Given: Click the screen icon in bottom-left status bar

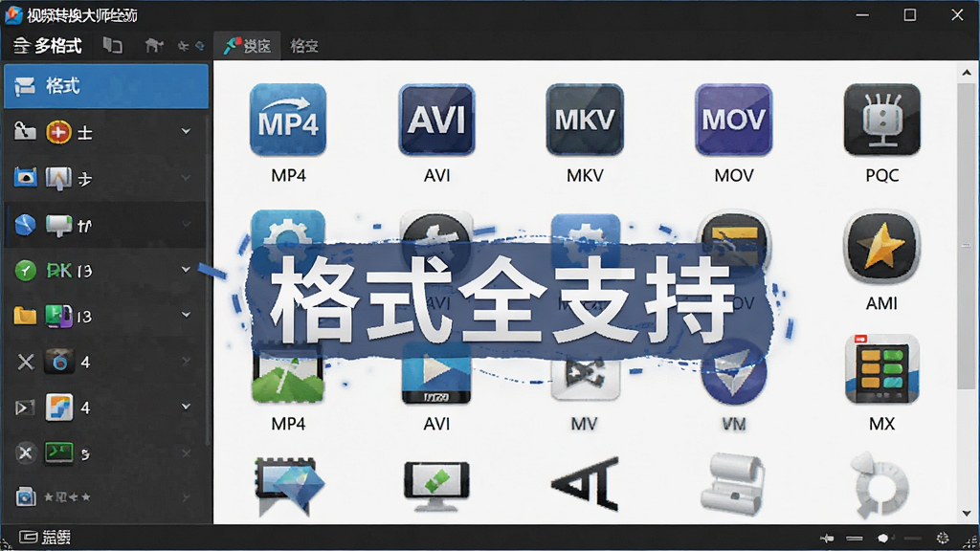Looking at the screenshot, I should click(x=28, y=537).
